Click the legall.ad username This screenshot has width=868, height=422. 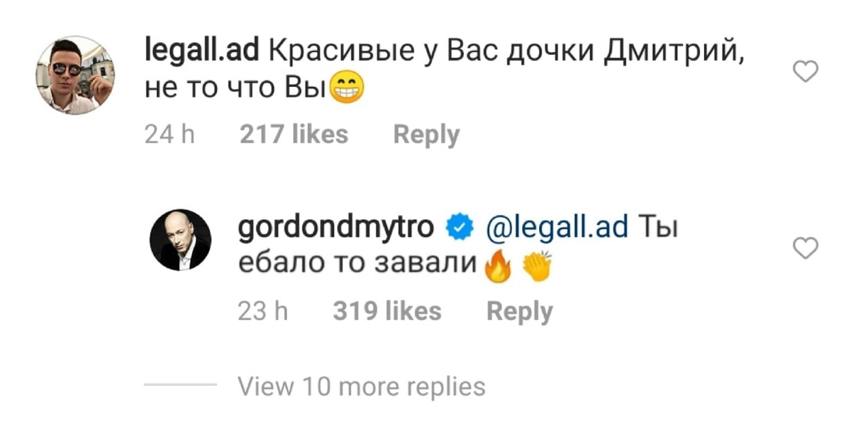tap(198, 52)
